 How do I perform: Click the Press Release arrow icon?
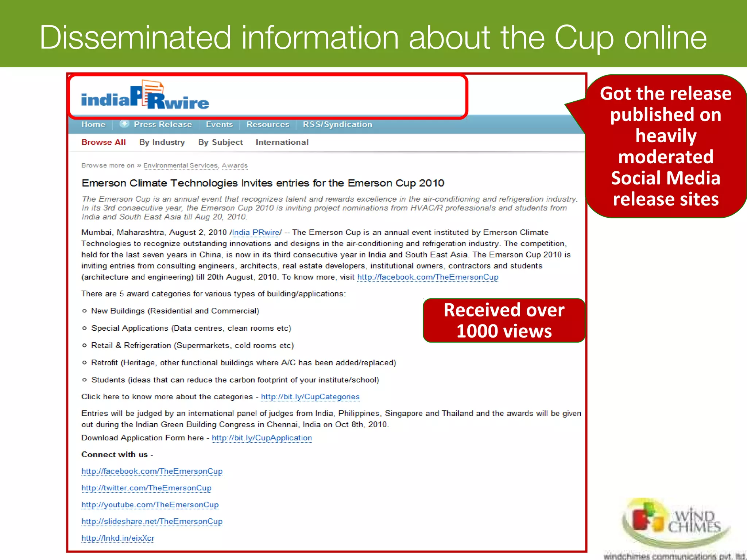(x=124, y=124)
